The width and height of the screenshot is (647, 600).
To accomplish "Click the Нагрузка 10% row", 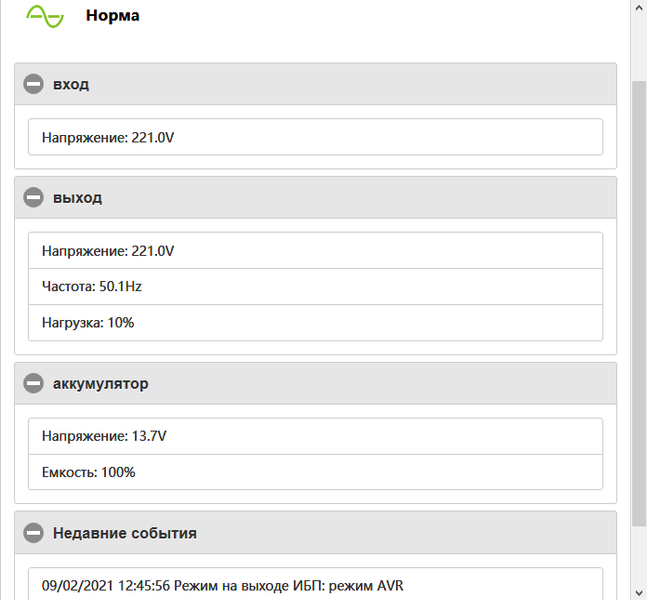I will (x=315, y=323).
